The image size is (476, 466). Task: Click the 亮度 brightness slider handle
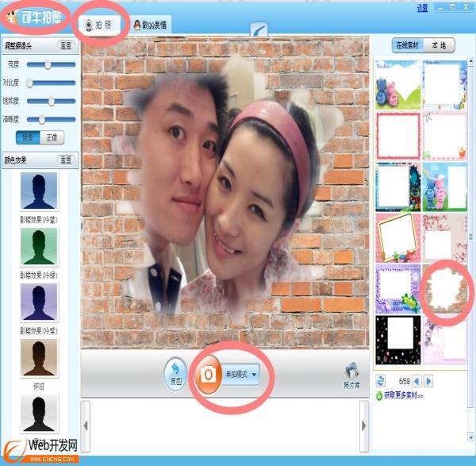tap(48, 64)
